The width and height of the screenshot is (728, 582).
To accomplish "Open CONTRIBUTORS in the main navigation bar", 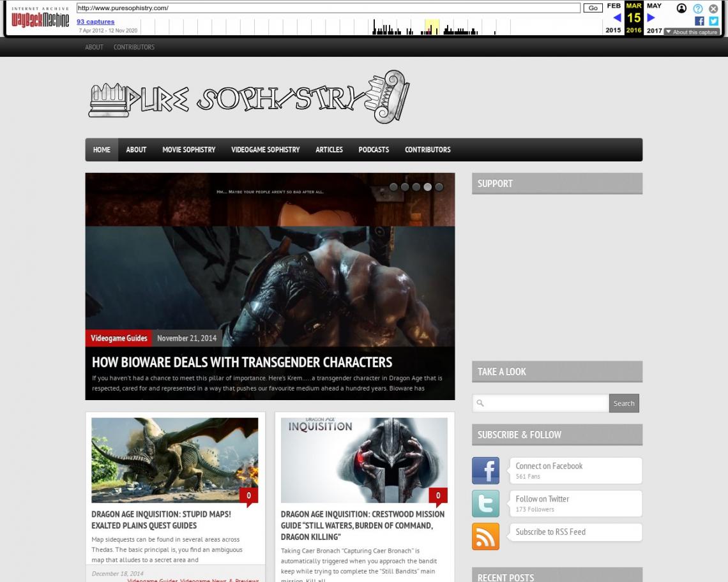I will (428, 149).
